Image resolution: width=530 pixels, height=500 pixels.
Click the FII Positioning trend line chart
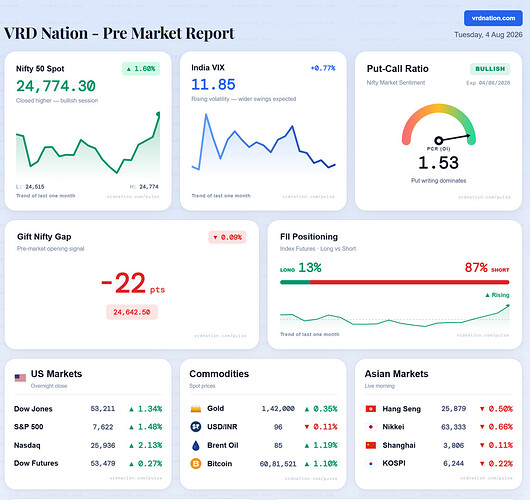pyautogui.click(x=394, y=316)
